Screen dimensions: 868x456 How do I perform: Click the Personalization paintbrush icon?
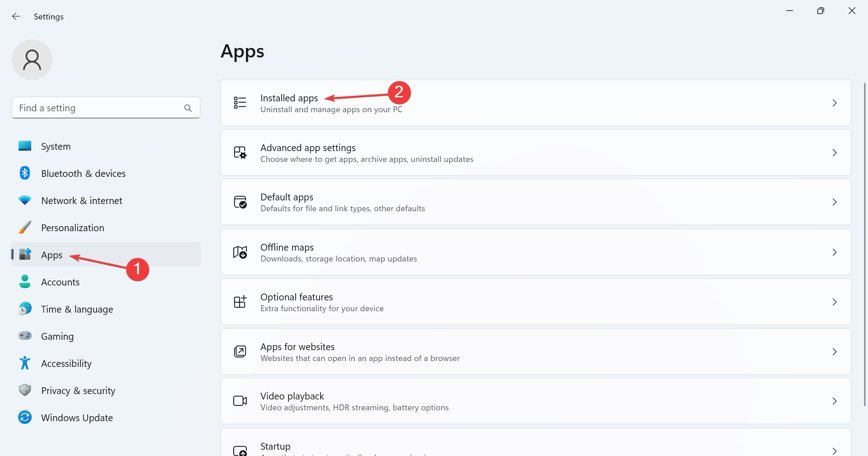tap(25, 228)
